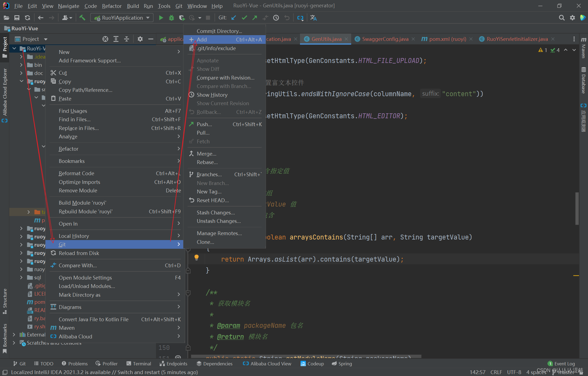Click Select Opened File target icon
Image resolution: width=588 pixels, height=376 pixels.
point(105,39)
